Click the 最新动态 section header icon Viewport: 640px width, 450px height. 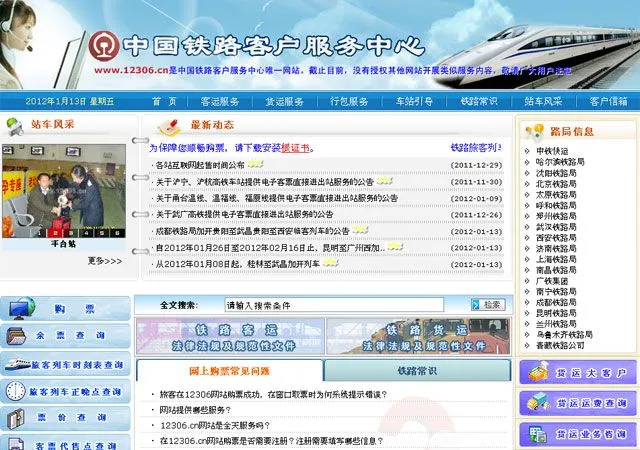(170, 127)
